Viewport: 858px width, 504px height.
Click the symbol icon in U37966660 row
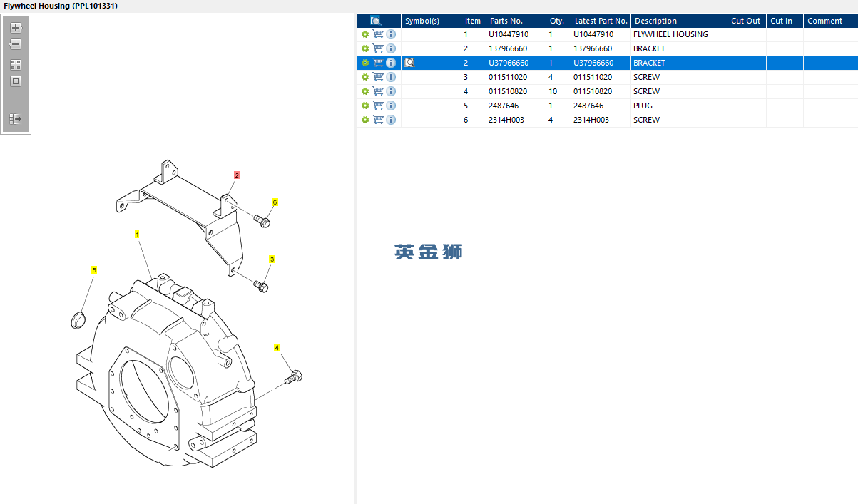pos(409,63)
